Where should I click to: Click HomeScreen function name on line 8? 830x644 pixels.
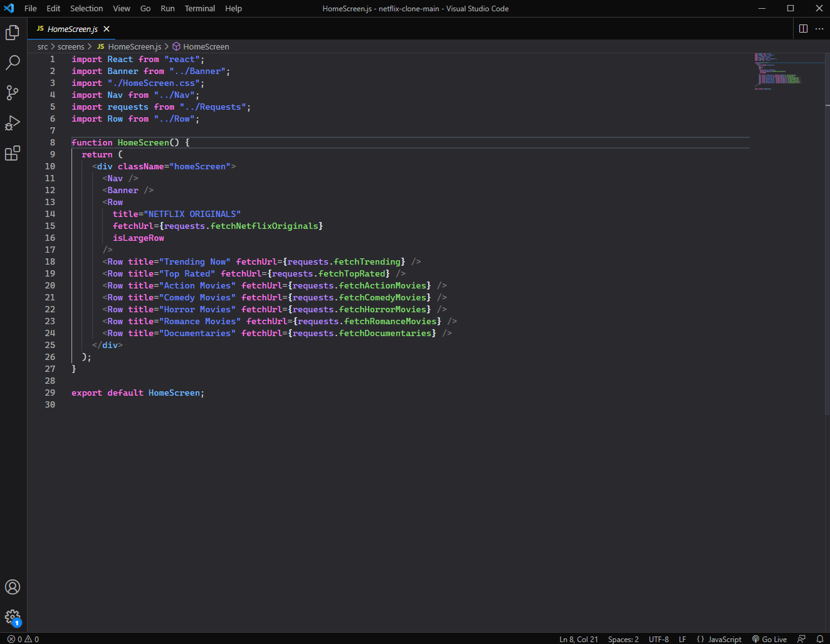coord(144,142)
